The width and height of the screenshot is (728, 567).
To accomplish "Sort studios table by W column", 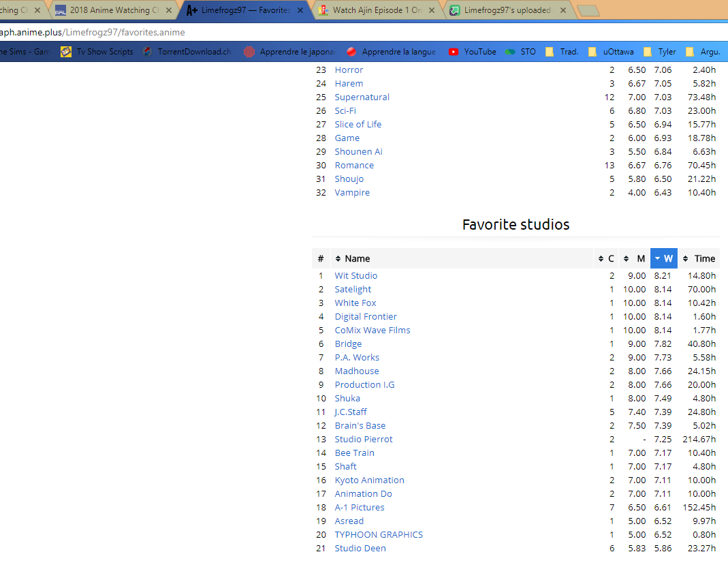I will 663,258.
